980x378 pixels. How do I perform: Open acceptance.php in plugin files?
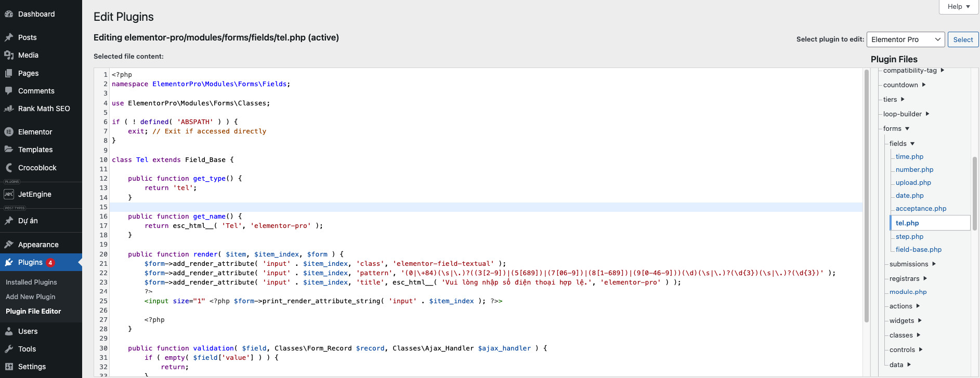pyautogui.click(x=921, y=209)
